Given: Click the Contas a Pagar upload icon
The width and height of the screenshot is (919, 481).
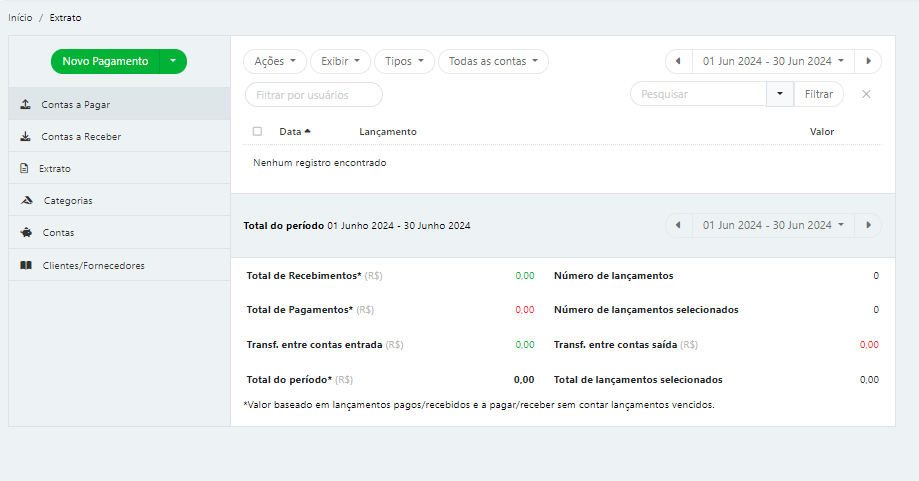Looking at the screenshot, I should (x=25, y=104).
